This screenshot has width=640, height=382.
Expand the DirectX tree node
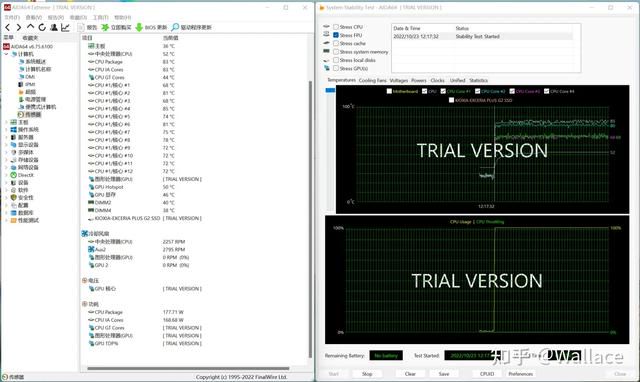pos(6,175)
